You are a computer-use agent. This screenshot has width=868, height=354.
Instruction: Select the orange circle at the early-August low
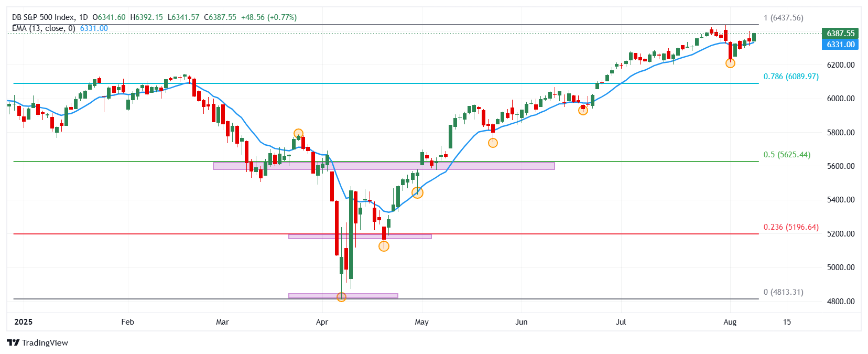tap(730, 63)
